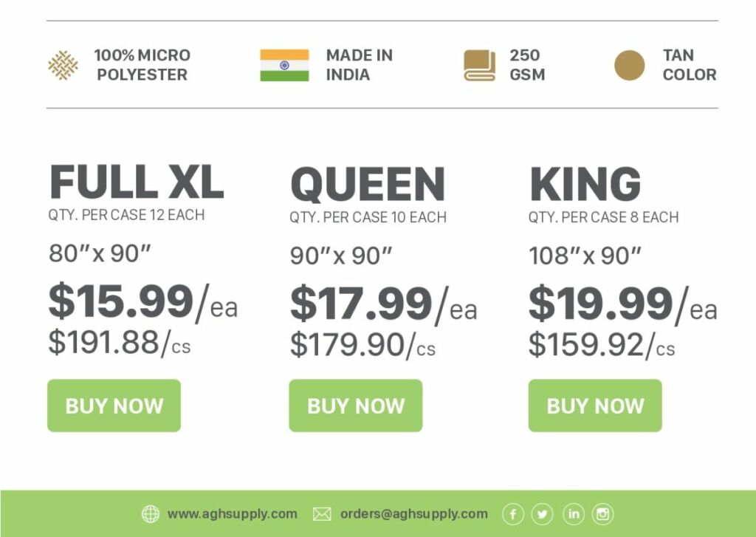Open the LinkedIn social icon
This screenshot has height=537, width=756.
tap(573, 514)
